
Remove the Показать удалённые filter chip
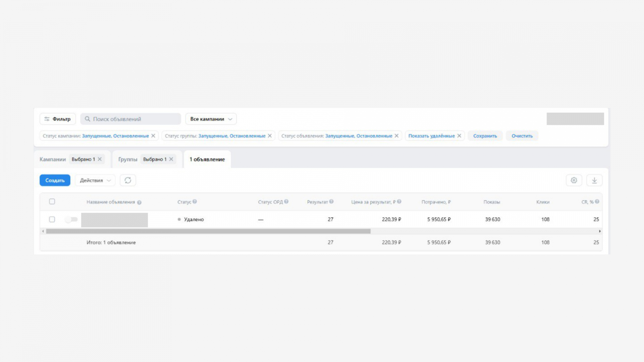coord(459,136)
